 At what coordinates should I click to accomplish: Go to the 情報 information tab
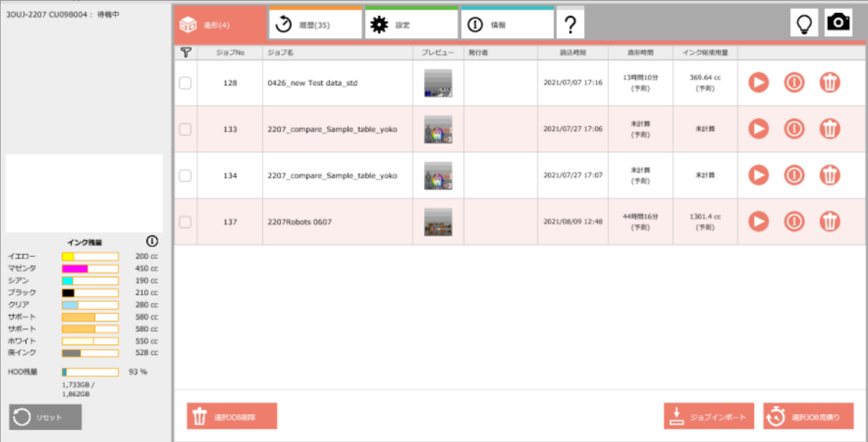tap(507, 24)
